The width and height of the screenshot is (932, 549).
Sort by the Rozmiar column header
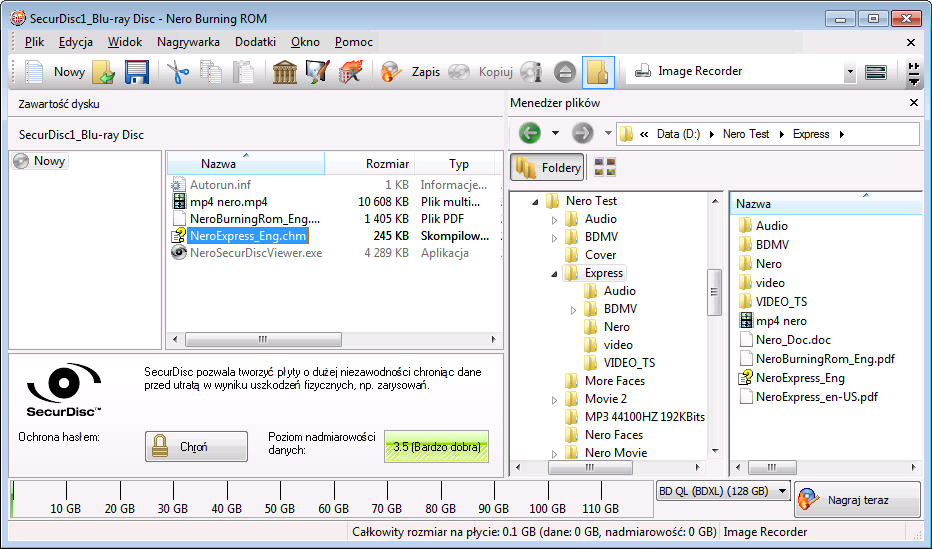(370, 163)
